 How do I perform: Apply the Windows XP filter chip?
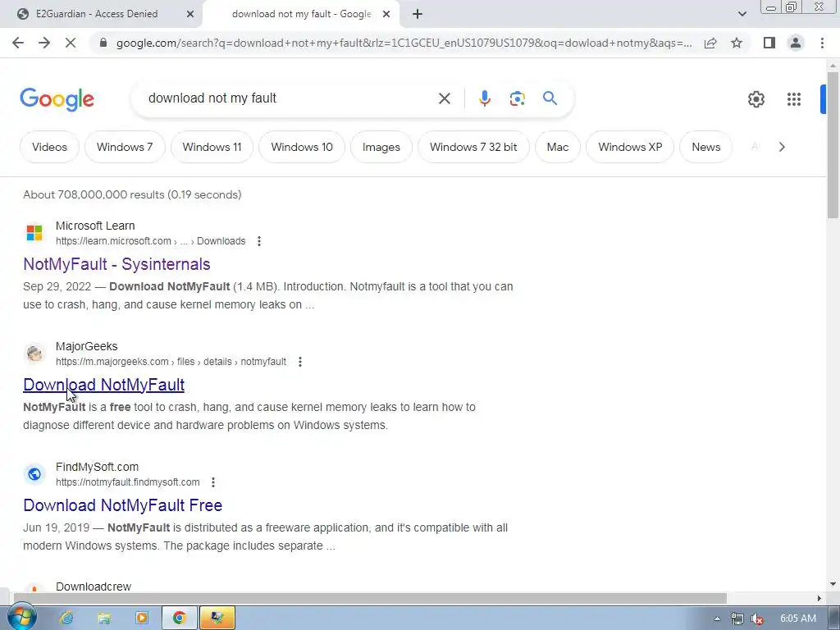(630, 147)
